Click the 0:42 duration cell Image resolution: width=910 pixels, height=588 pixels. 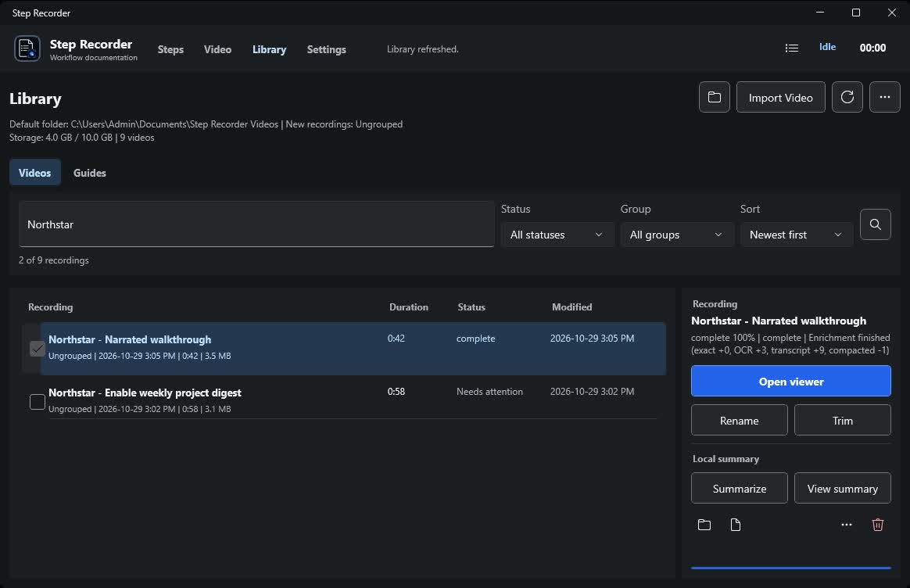pyautogui.click(x=396, y=339)
